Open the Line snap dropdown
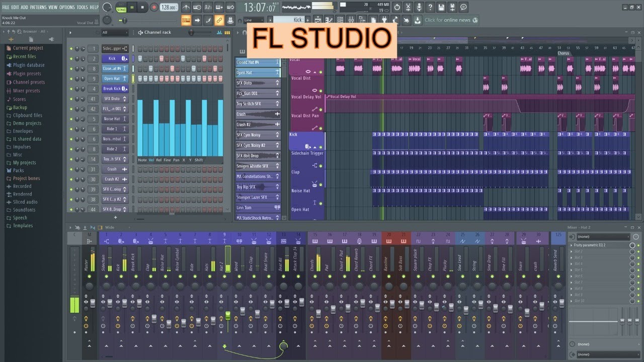The width and height of the screenshot is (644, 362). point(254,20)
